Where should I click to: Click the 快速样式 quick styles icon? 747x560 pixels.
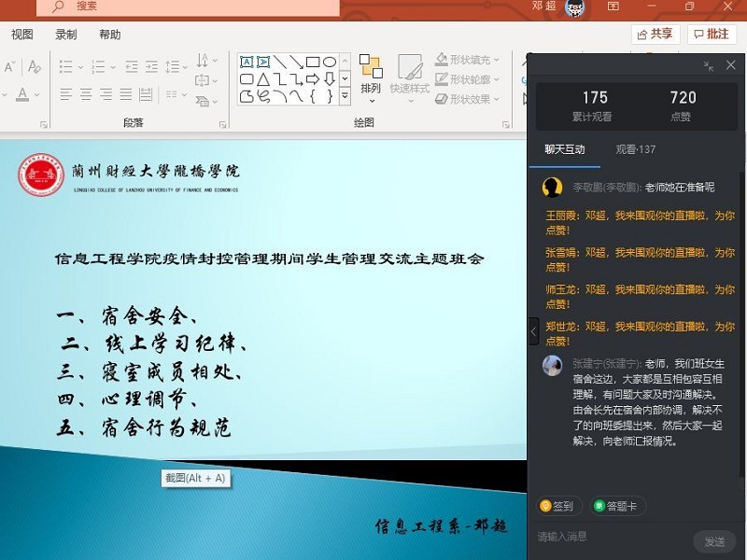click(410, 73)
